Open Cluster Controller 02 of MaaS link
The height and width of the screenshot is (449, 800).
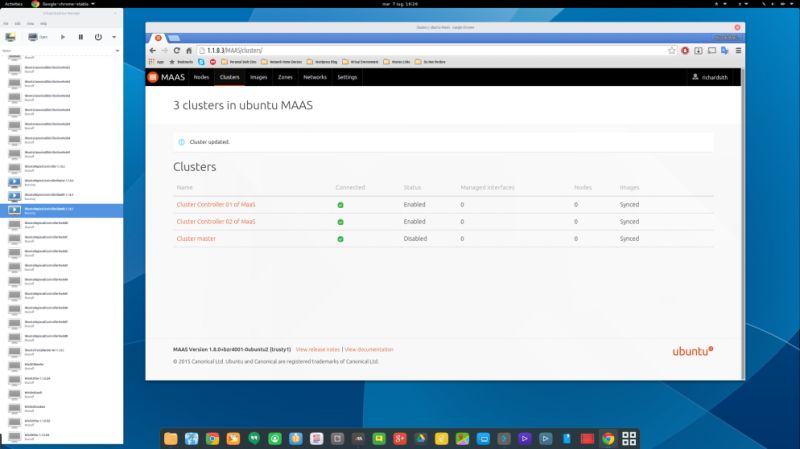[216, 221]
